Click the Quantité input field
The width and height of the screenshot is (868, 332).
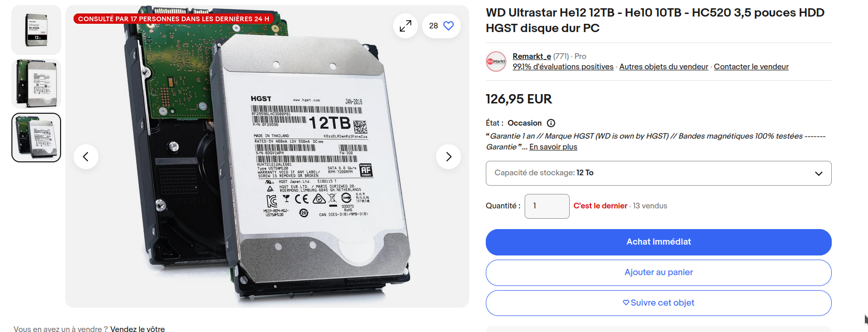point(547,206)
